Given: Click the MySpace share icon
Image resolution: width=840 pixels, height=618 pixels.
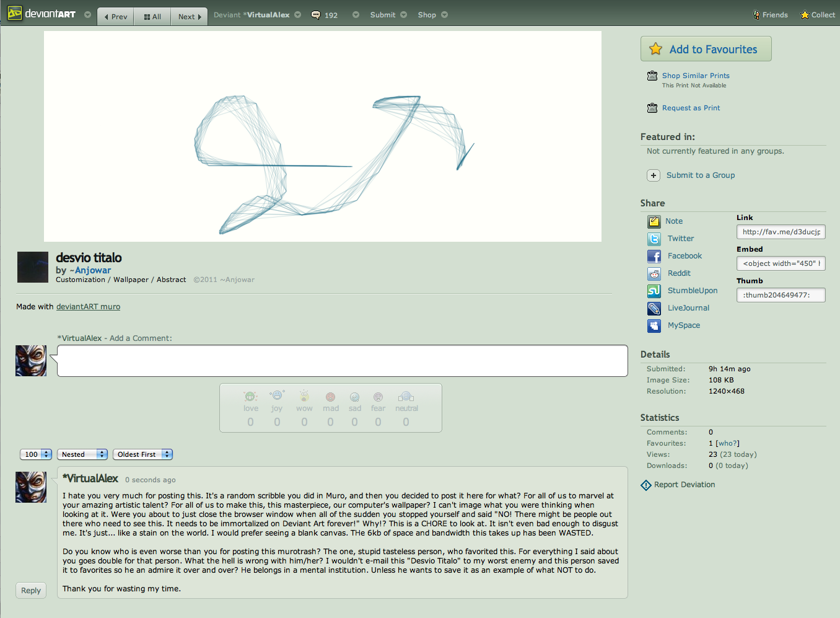Looking at the screenshot, I should [654, 325].
